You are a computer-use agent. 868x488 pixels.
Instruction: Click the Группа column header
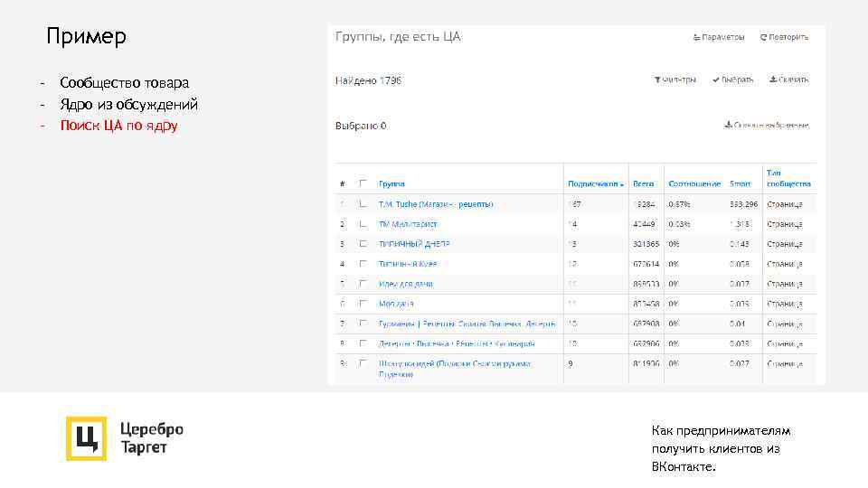tap(392, 183)
